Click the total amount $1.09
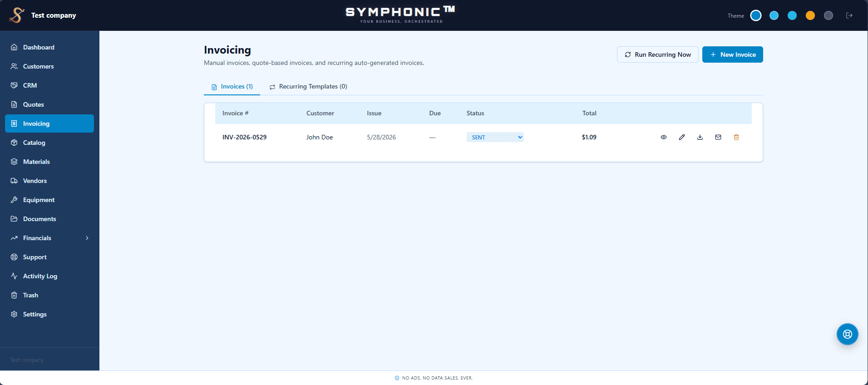Viewport: 868px width, 385px height. [589, 137]
